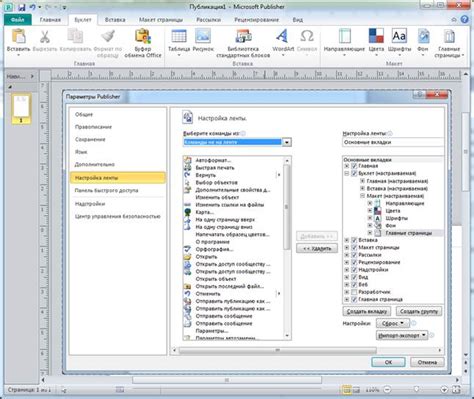The height and width of the screenshot is (399, 474).
Task: Select page 1 thumbnail in navigation pane
Action: (21, 109)
